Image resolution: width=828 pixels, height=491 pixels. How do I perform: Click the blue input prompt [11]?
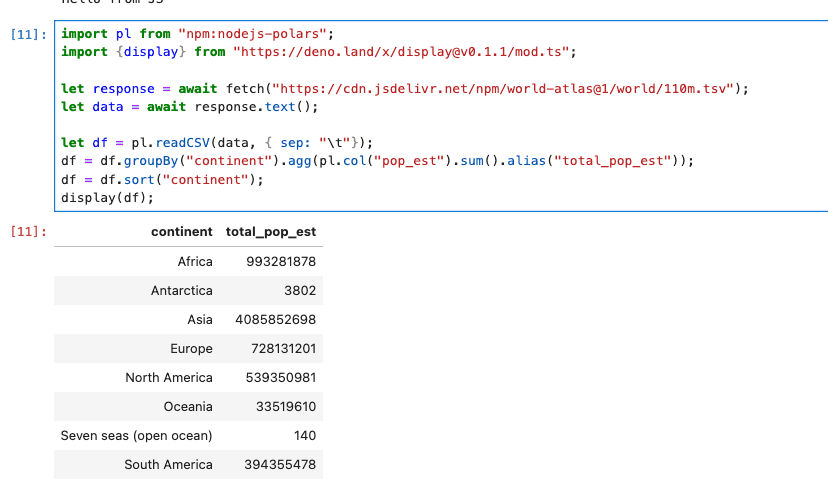25,34
